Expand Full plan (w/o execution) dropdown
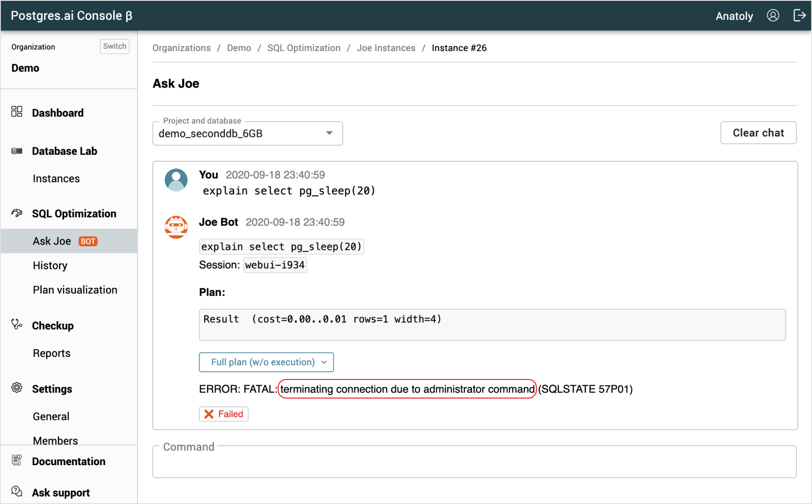 [266, 362]
